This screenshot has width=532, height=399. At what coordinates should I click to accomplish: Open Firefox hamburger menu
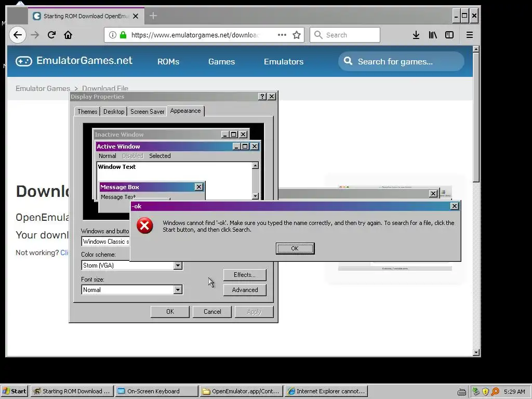470,35
